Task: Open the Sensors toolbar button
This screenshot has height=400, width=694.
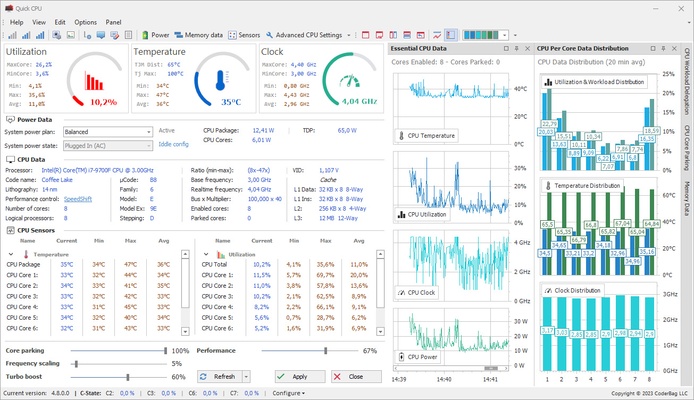Action: tap(244, 35)
